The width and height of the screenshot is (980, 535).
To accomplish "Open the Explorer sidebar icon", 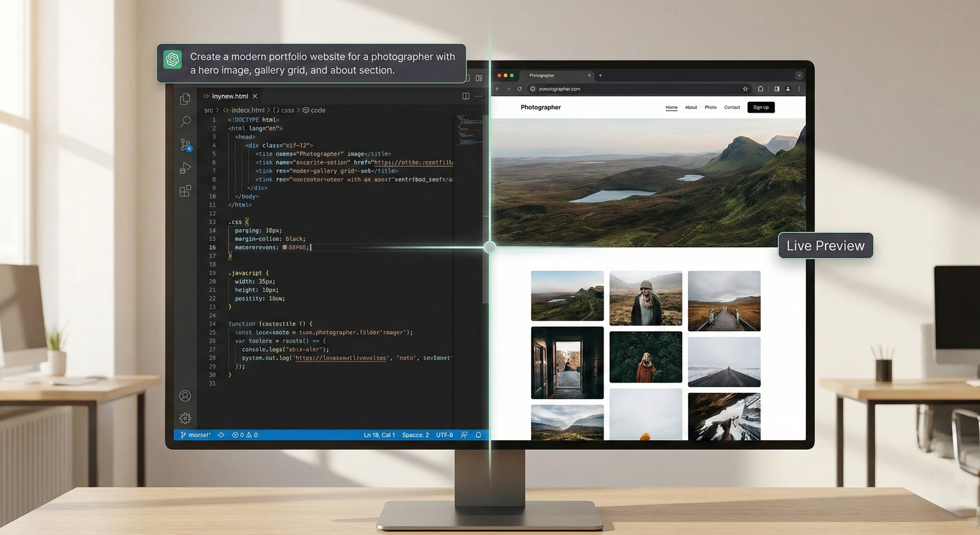I will (185, 99).
